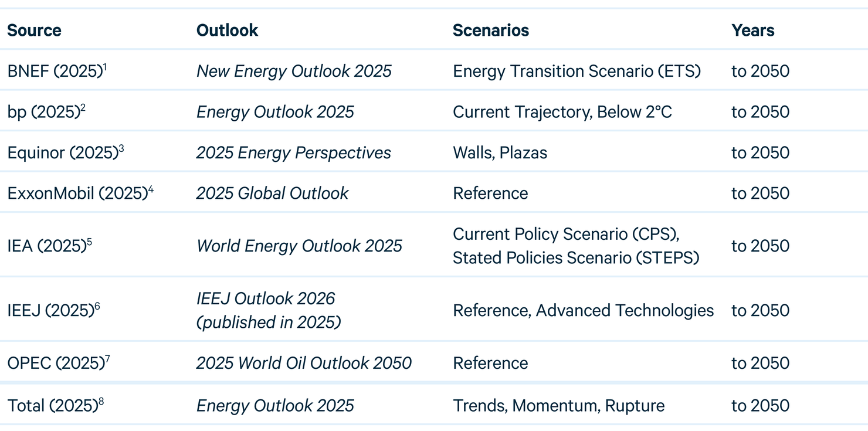This screenshot has width=868, height=431.
Task: Open footnote 4 next to ExxonMobil (2025)
Action: tap(151, 189)
